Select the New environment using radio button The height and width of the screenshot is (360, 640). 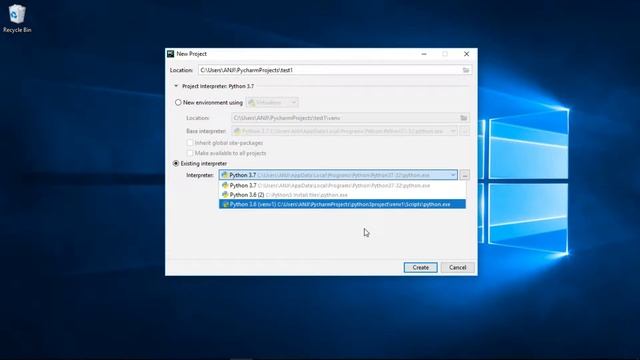coord(178,102)
